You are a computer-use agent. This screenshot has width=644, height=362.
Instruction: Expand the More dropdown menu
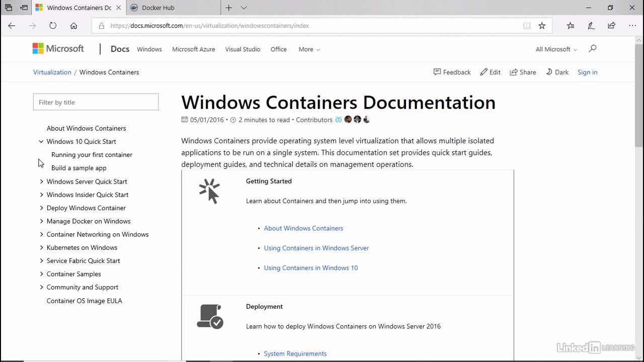(x=309, y=49)
